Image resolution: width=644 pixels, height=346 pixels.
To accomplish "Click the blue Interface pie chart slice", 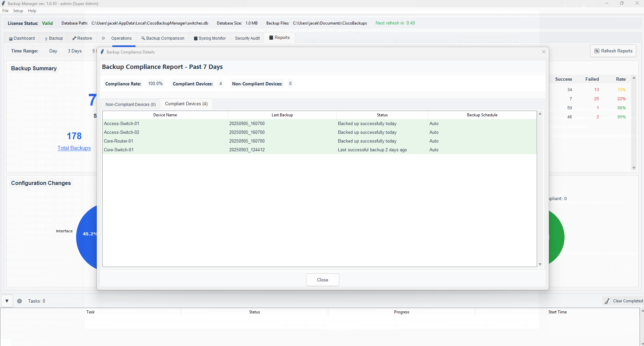I will click(87, 237).
